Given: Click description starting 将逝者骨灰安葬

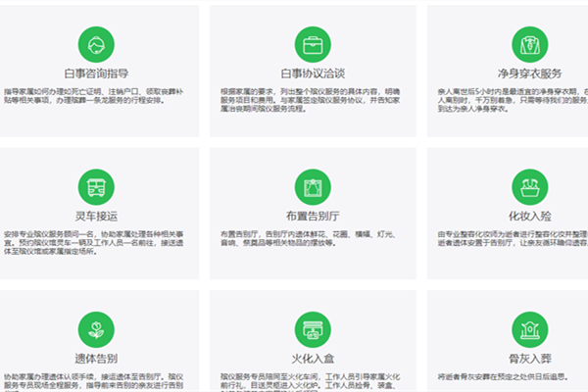Looking at the screenshot, I should pyautogui.click(x=503, y=377).
